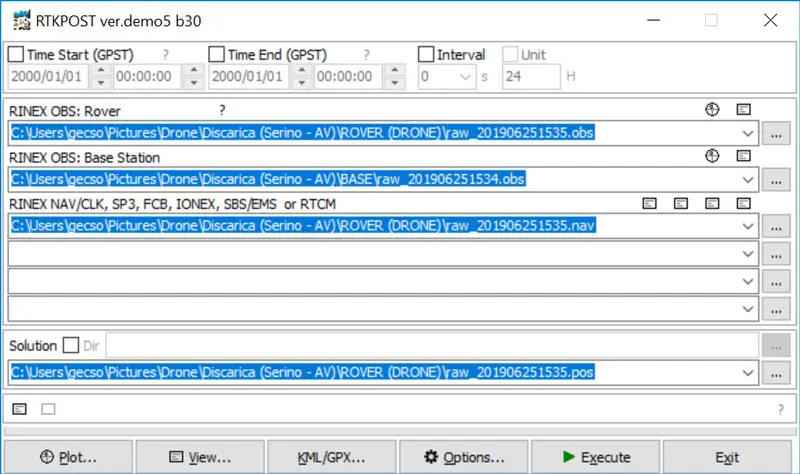The width and height of the screenshot is (800, 474).
Task: Click the question mark at the right of the status row
Action: point(781,409)
